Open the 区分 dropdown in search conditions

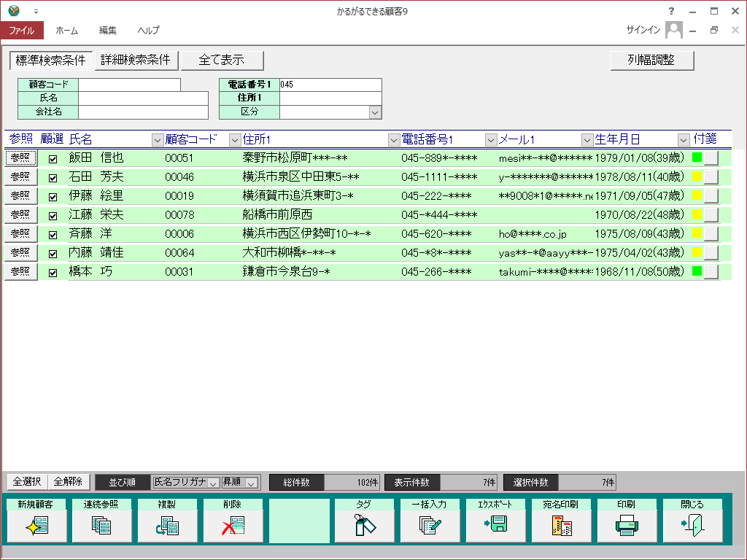(x=375, y=112)
